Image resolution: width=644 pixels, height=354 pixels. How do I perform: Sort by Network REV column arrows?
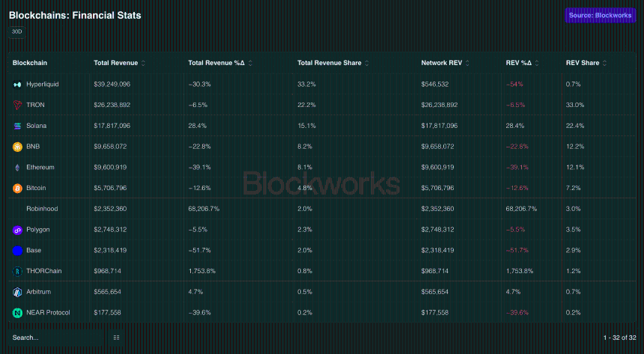(x=467, y=64)
